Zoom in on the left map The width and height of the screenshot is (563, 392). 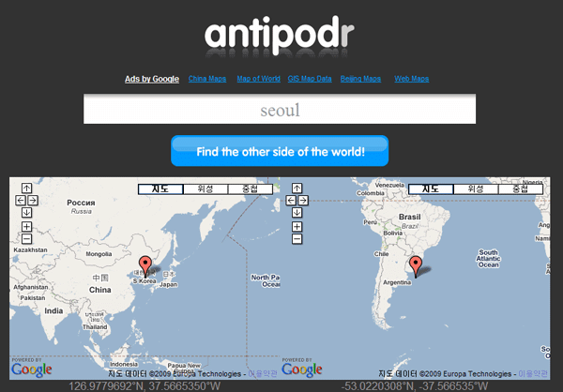point(26,227)
